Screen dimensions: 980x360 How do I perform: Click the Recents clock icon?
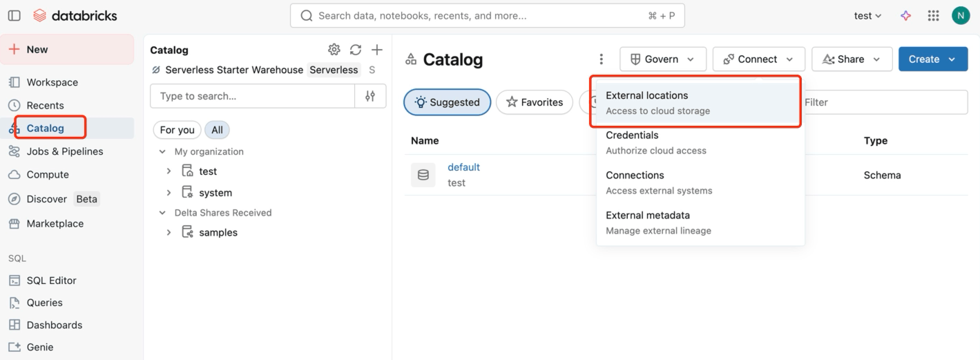14,105
